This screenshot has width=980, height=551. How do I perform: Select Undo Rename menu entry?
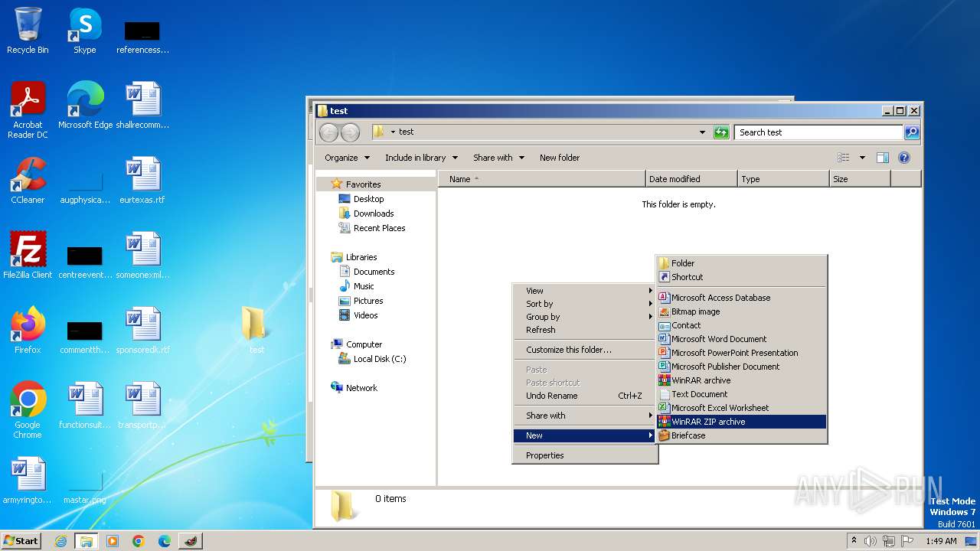coord(585,396)
